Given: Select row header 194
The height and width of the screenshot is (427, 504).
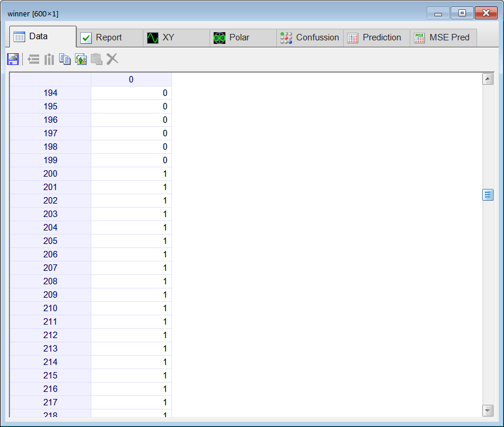Looking at the screenshot, I should pyautogui.click(x=50, y=93).
